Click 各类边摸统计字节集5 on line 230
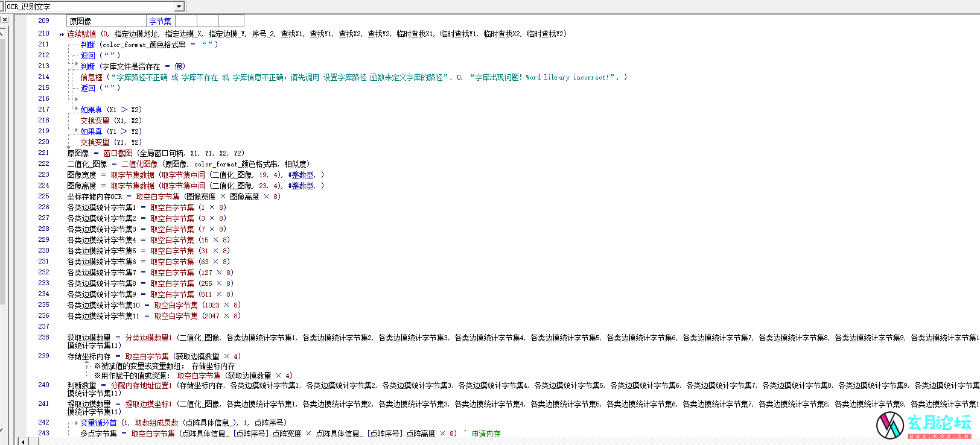980x445 pixels. pos(102,251)
